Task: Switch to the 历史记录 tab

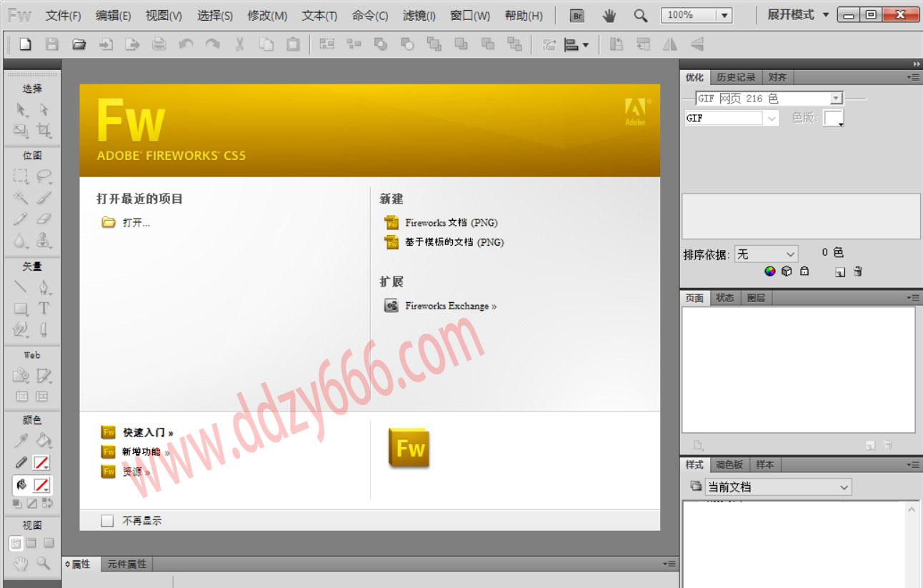Action: coord(736,77)
